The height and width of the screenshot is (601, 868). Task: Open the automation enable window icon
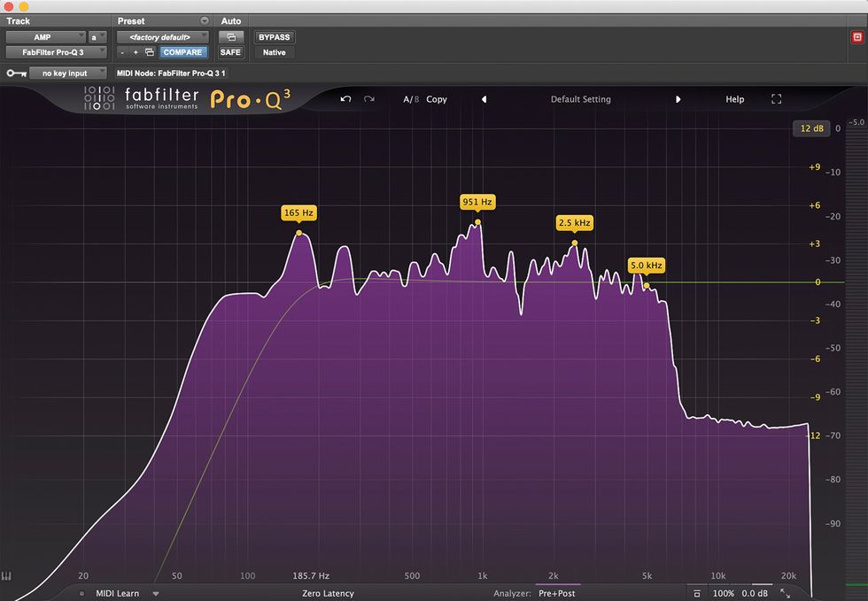point(231,37)
